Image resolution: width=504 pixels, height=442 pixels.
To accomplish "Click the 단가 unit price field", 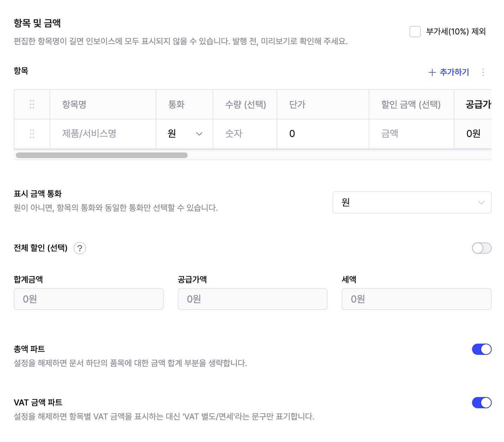I will pos(323,134).
